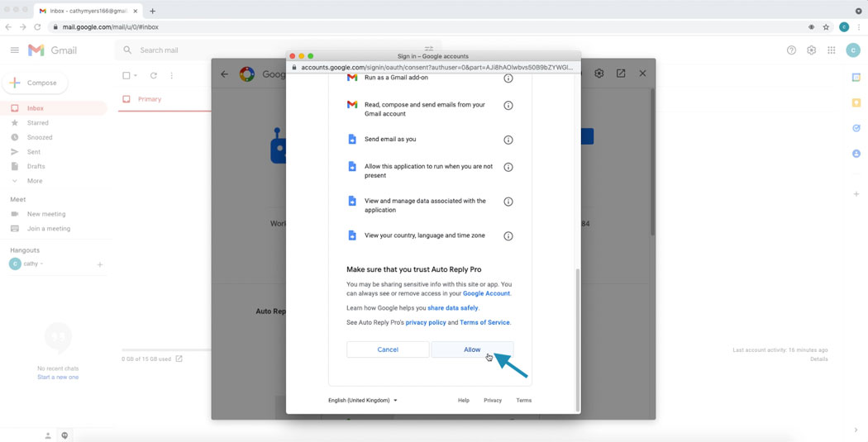The height and width of the screenshot is (442, 868).
Task: Click the back arrow in Marketplace panel
Action: (x=224, y=74)
